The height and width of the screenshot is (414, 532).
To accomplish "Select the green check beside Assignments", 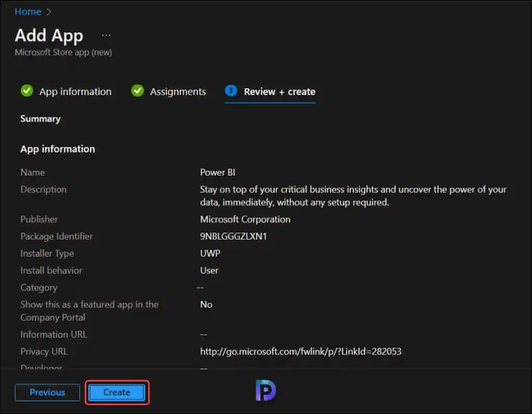I will [x=137, y=90].
